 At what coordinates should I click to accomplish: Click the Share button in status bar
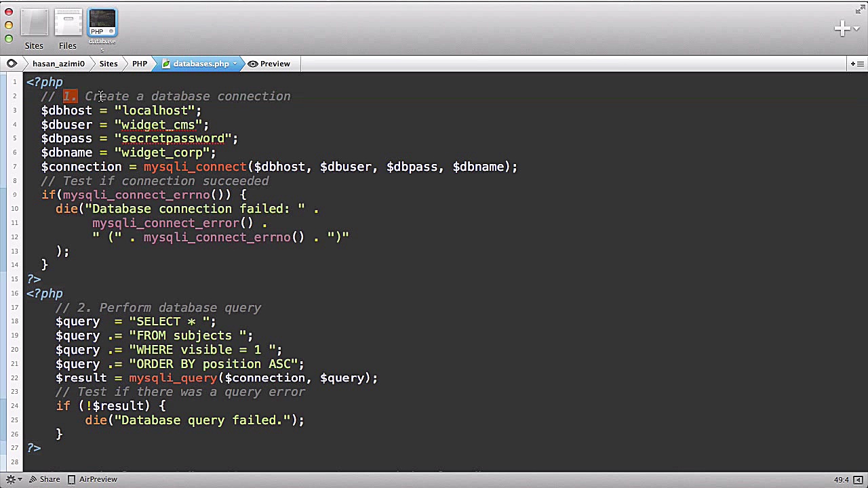click(43, 479)
